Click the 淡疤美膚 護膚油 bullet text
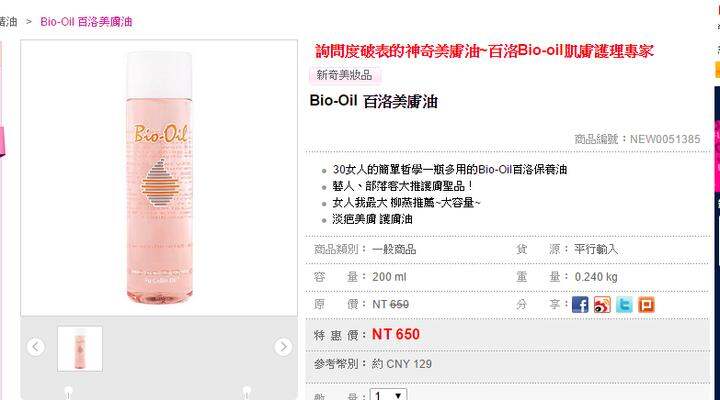The image size is (720, 400). tap(372, 219)
